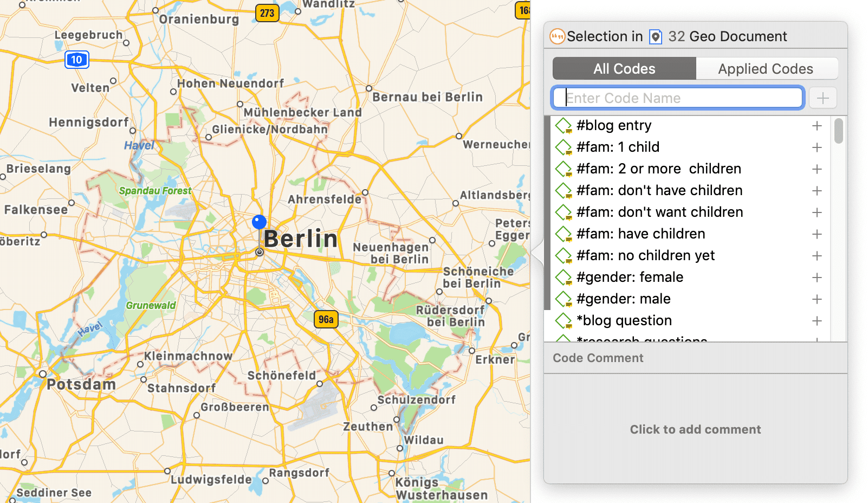Apply #gender: female code plus
Screen dimensions: 868x503
[x=817, y=278]
